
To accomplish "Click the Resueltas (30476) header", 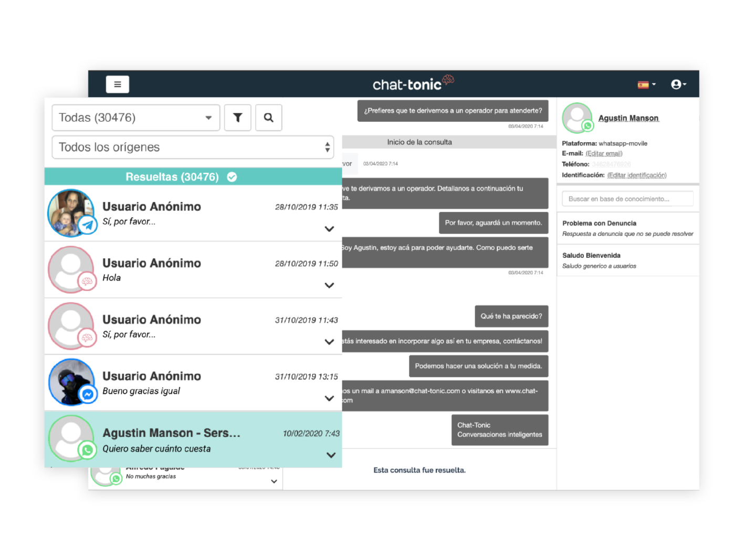I will click(193, 177).
